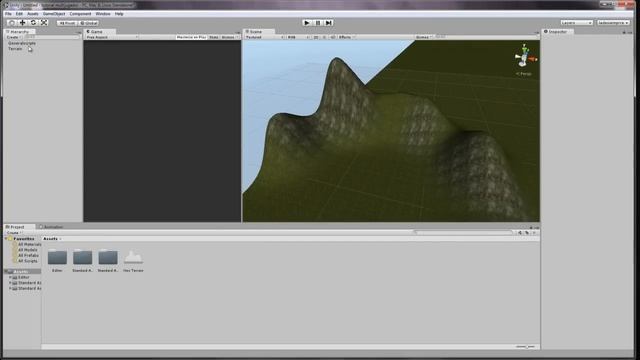Select All Models in Favorites
640x360 pixels.
point(25,250)
